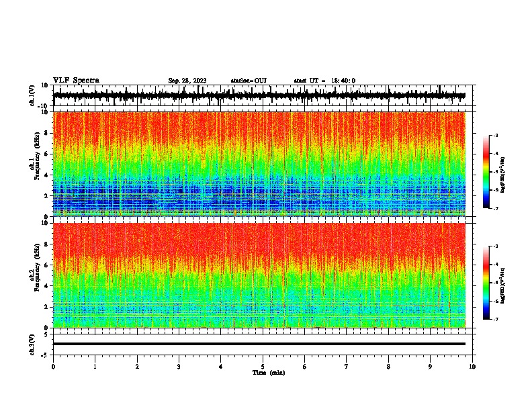Click time-axis tick label "5"

click(x=263, y=367)
